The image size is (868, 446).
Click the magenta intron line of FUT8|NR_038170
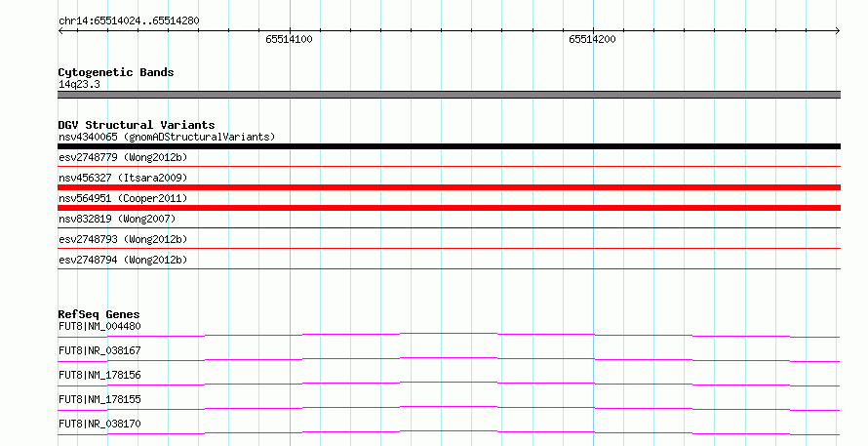tap(449, 432)
